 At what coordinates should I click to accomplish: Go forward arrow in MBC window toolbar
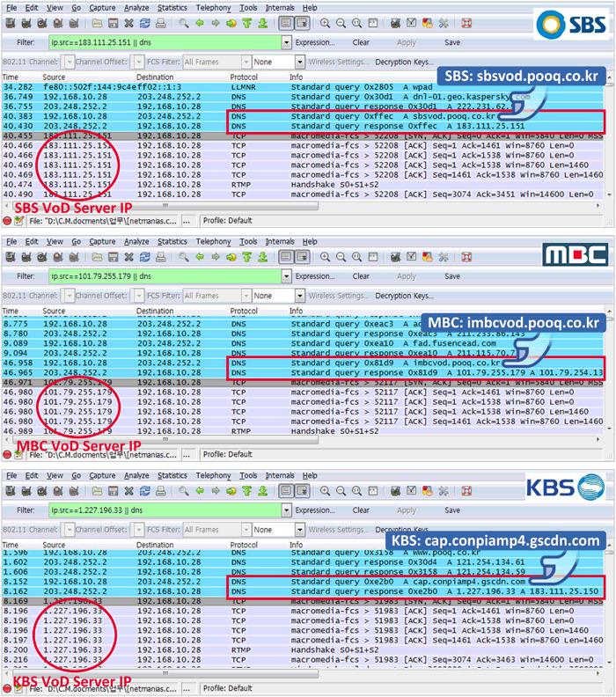click(216, 256)
